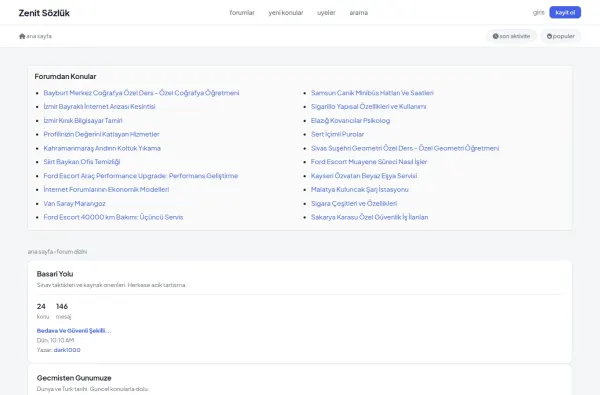
Task: Open Sivas Suşehri Geometri Özel Ders topic
Action: (405, 148)
